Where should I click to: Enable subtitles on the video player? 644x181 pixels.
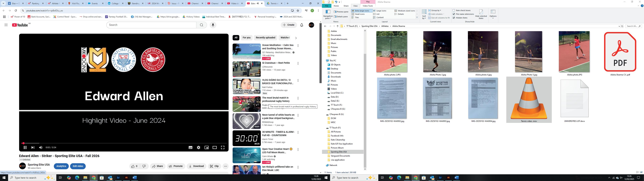pyautogui.click(x=191, y=147)
